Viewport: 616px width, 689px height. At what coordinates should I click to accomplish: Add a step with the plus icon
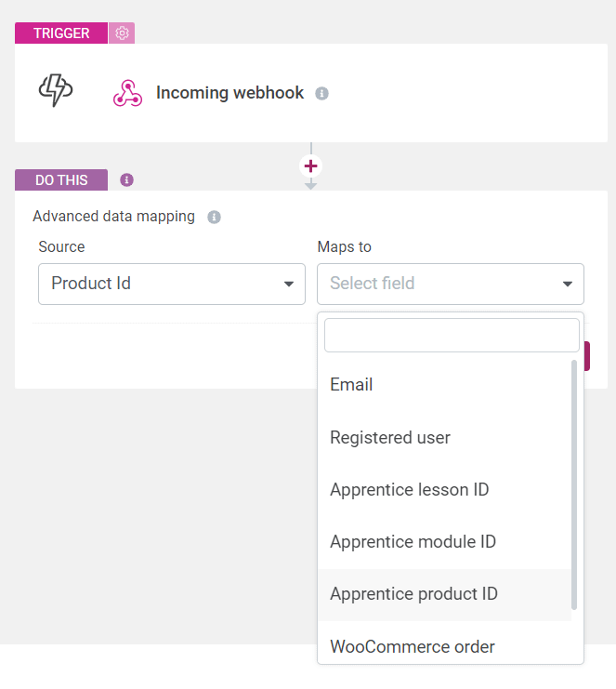pyautogui.click(x=311, y=166)
